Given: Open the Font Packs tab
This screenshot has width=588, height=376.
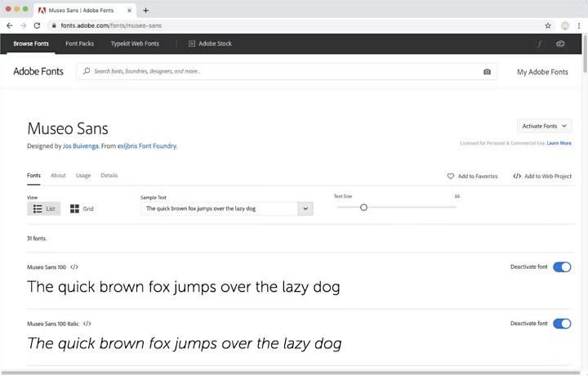Looking at the screenshot, I should [x=79, y=43].
